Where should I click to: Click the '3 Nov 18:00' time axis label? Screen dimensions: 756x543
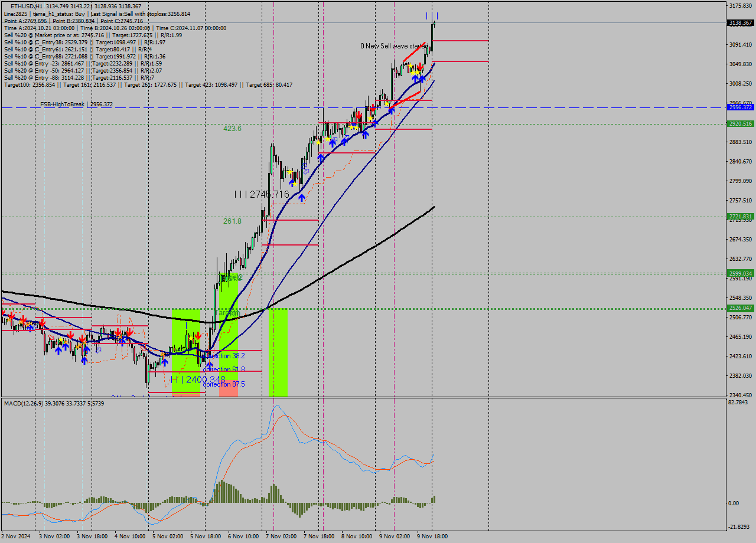click(x=92, y=537)
